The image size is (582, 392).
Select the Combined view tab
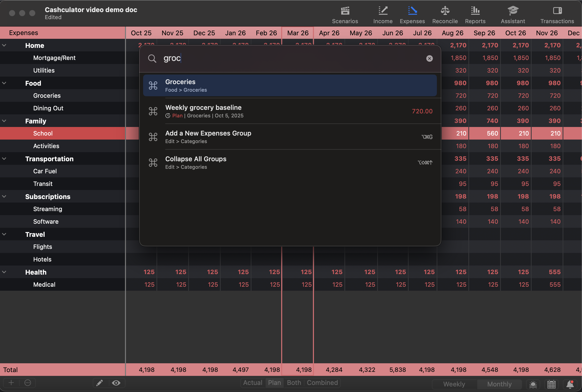click(x=322, y=382)
